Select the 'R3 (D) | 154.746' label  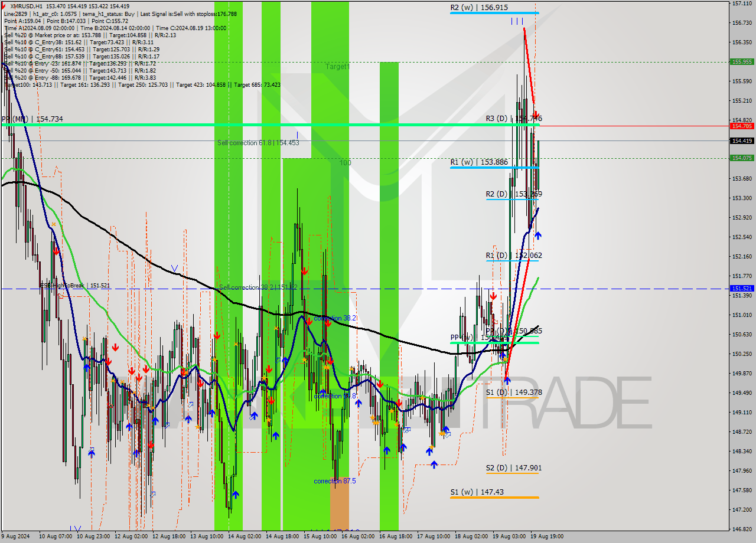[514, 119]
